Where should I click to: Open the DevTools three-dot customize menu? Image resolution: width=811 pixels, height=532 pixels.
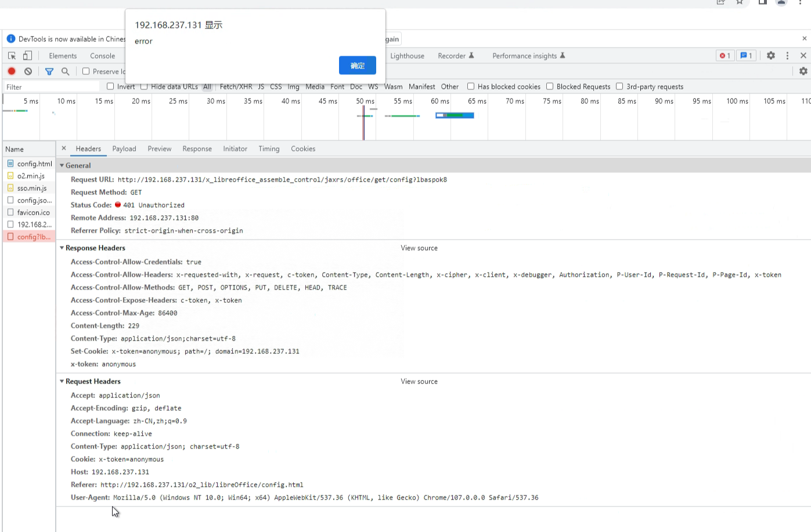787,56
